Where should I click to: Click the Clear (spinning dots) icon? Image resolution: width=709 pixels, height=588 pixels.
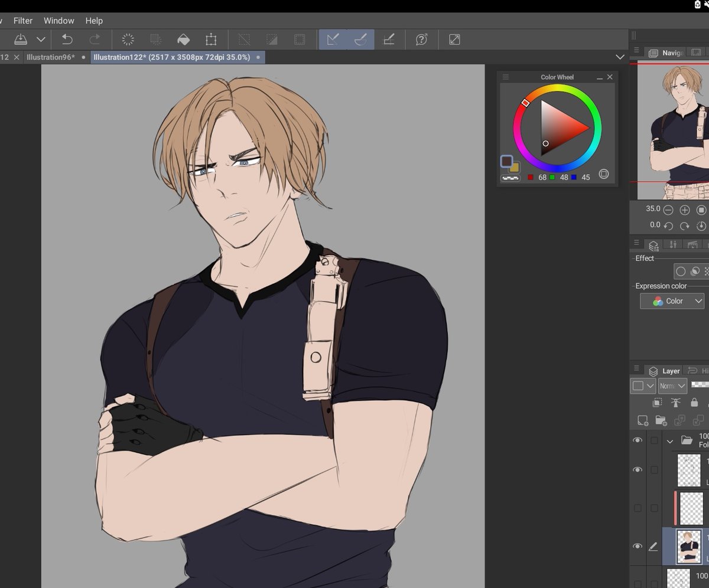128,40
